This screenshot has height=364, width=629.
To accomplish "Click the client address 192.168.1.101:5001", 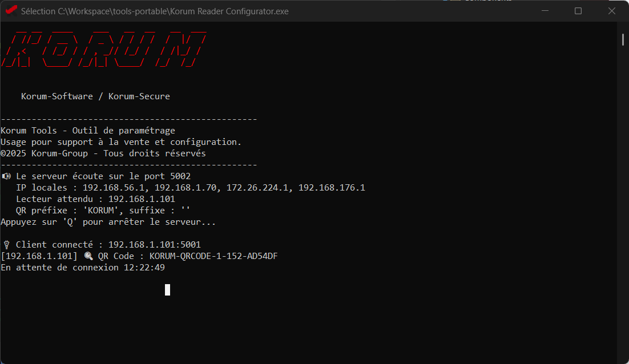I will click(x=155, y=245).
